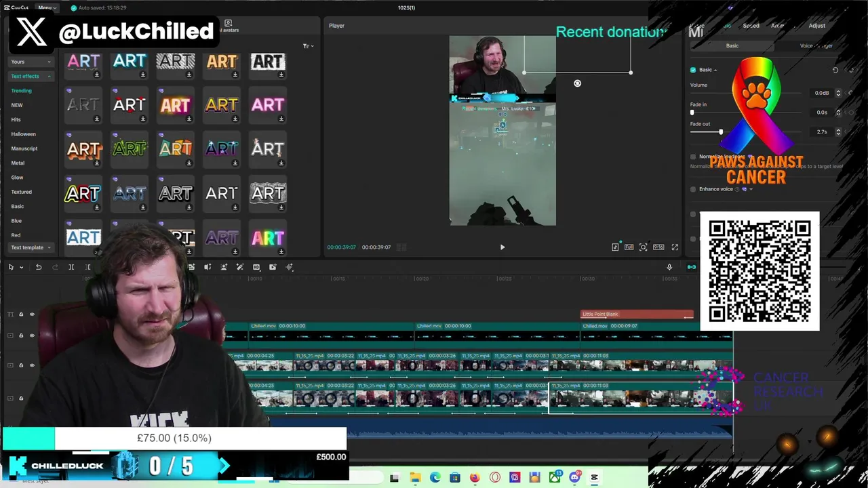This screenshot has height=488, width=868.
Task: Open the Hits text effects category
Action: click(16, 120)
